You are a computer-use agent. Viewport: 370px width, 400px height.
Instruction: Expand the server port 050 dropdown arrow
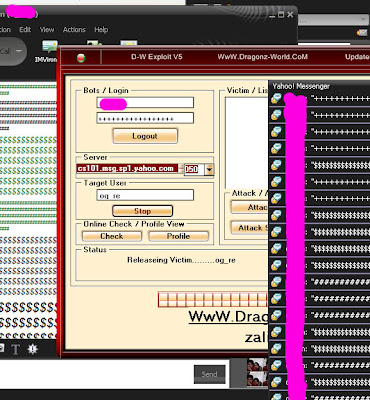[209, 169]
